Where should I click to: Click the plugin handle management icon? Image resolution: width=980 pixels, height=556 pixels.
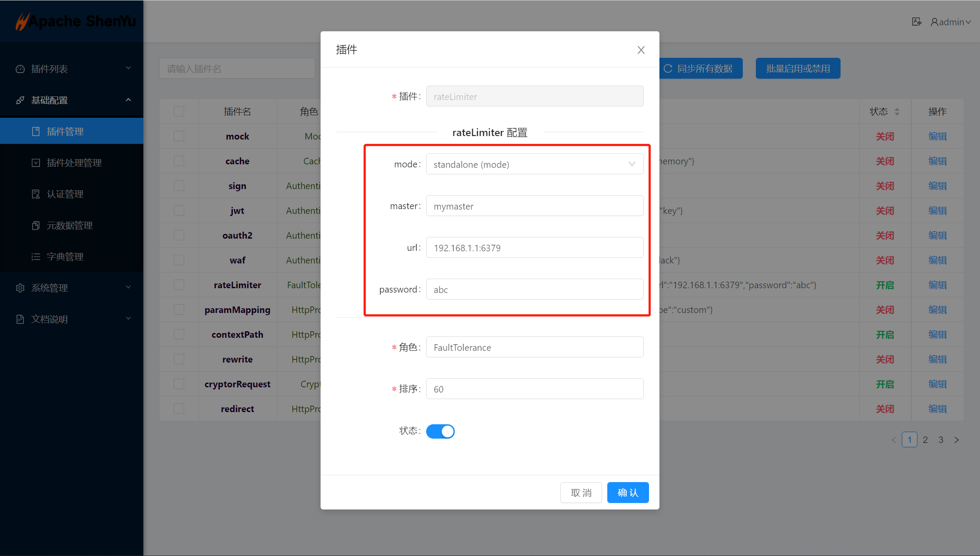click(36, 163)
